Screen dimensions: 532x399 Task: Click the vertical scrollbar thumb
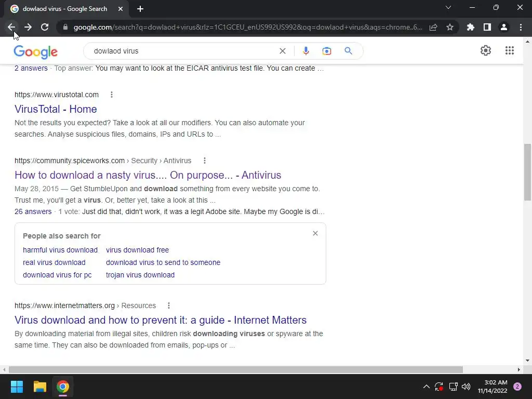[x=527, y=172]
